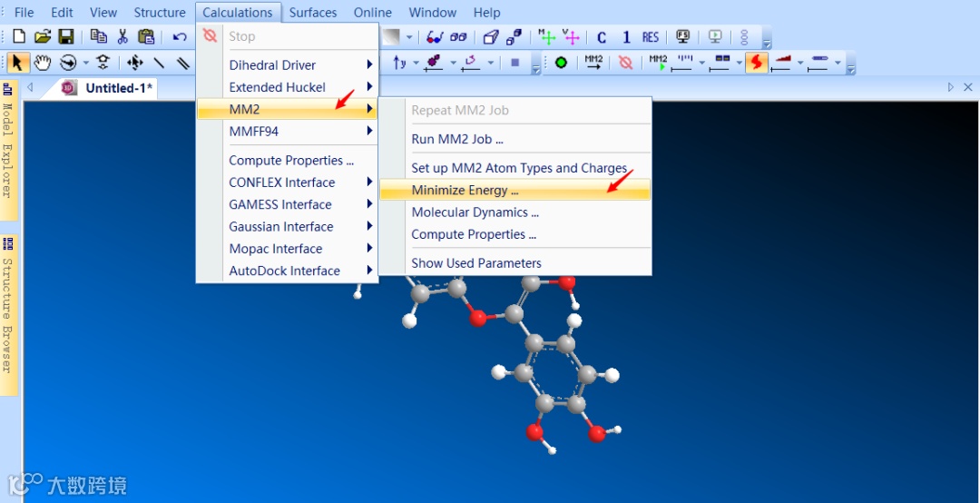Save the model with the floppy disk icon
Screen dimensions: 980x503
pos(66,37)
